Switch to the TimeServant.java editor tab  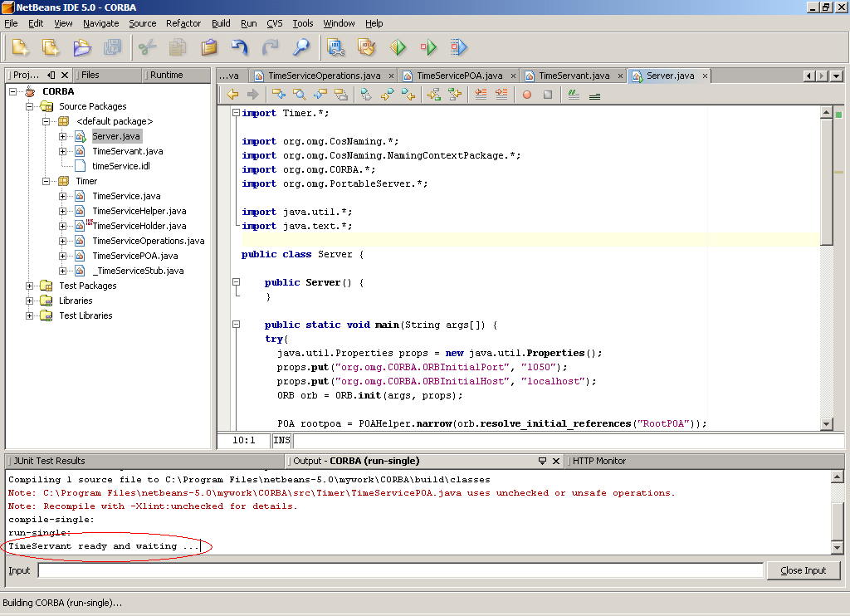tap(574, 76)
